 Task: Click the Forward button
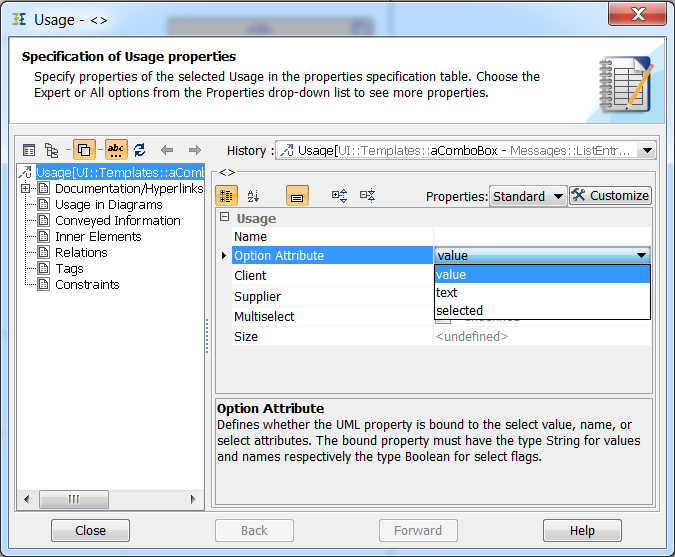(x=418, y=530)
